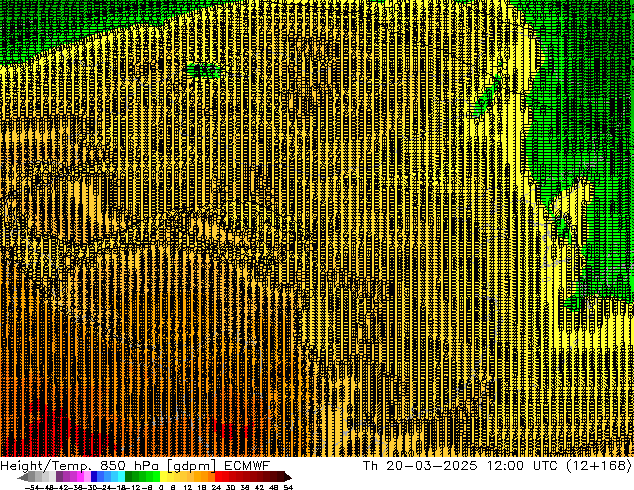Click the "24" value on the legend scale
634x490 pixels.
(x=216, y=488)
